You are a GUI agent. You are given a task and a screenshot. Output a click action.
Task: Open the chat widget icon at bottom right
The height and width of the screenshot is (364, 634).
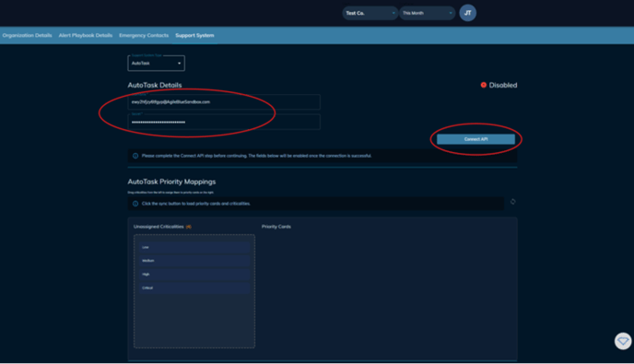(x=623, y=341)
